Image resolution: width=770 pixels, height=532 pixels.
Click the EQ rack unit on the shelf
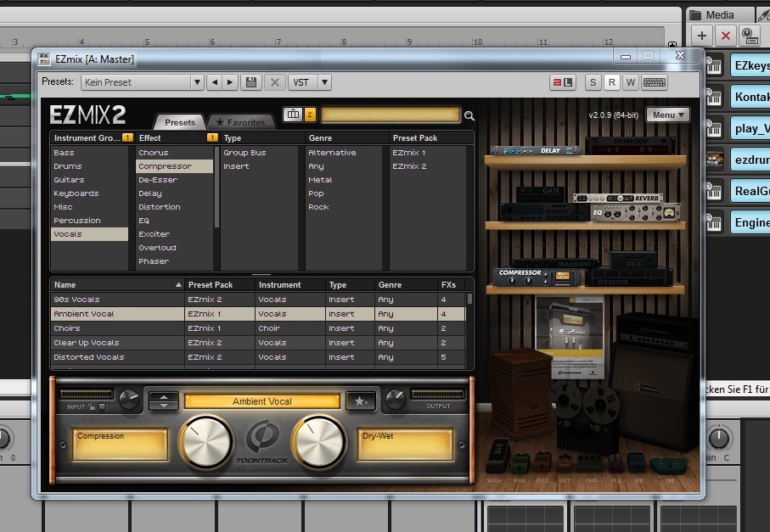click(x=636, y=212)
